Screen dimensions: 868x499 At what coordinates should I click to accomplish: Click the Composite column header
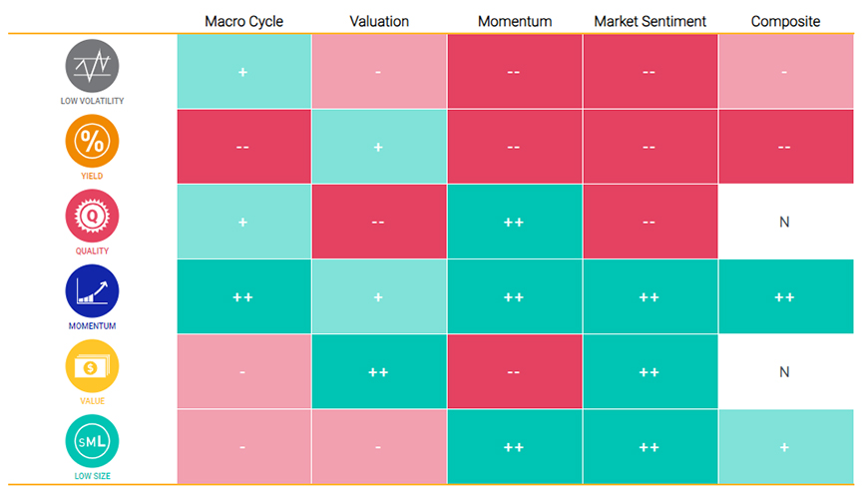click(x=784, y=20)
